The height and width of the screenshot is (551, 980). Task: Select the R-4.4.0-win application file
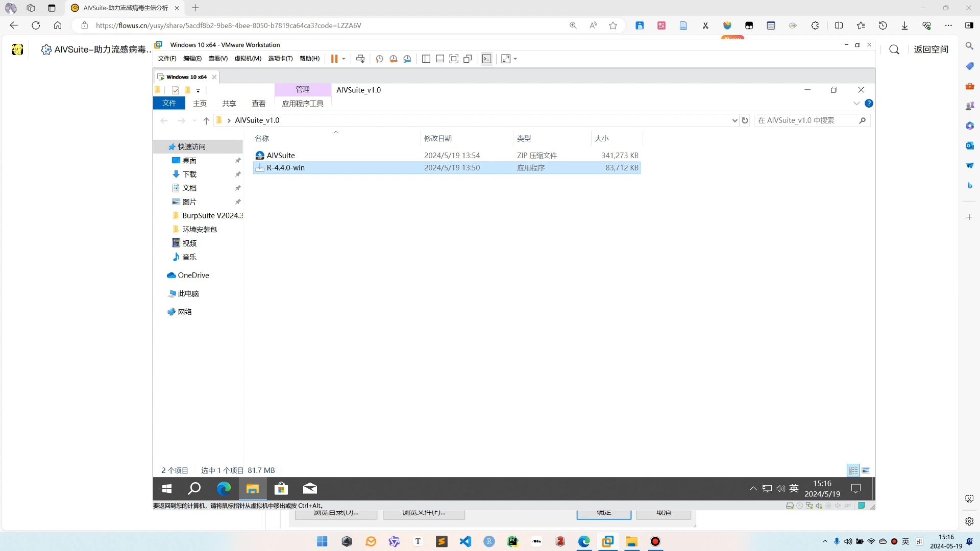click(447, 167)
